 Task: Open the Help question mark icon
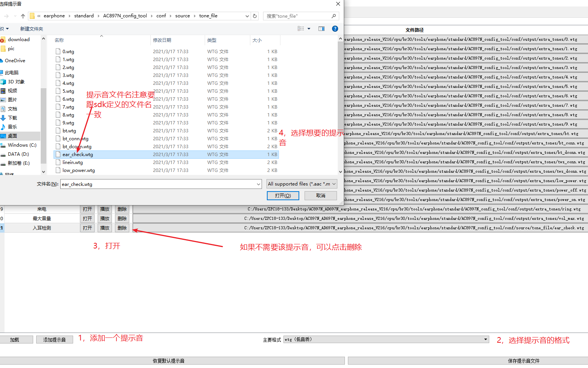coord(335,28)
